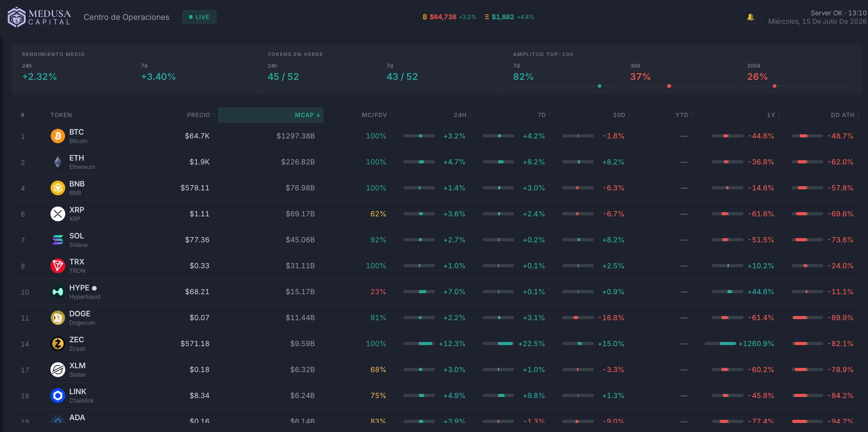This screenshot has width=868, height=432.
Task: Open the ETH Ethereum row name
Action: click(82, 162)
